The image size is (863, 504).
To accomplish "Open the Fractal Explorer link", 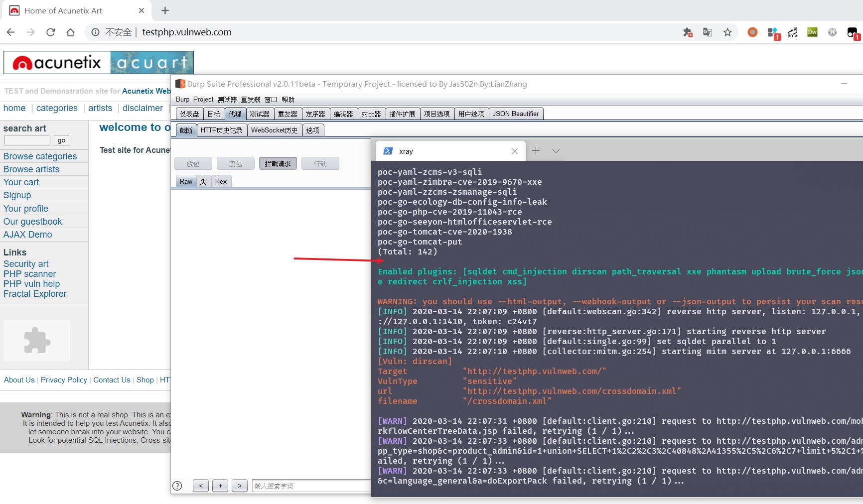I will click(35, 294).
